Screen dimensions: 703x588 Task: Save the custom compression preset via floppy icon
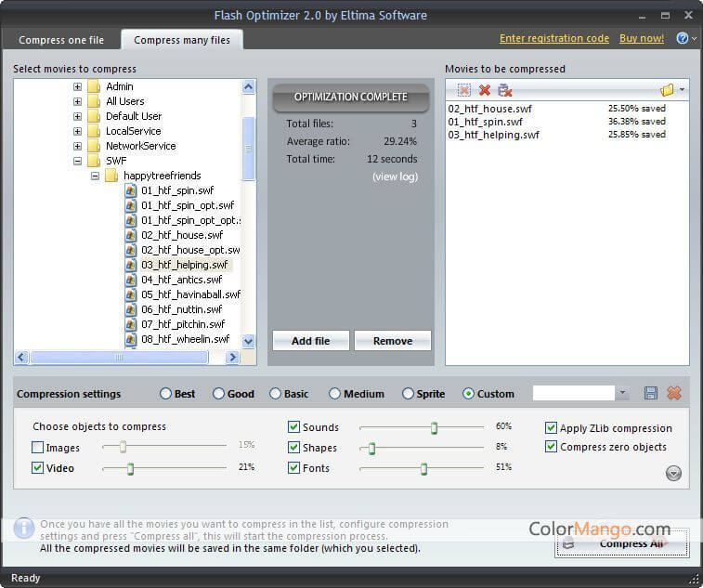[x=650, y=393]
